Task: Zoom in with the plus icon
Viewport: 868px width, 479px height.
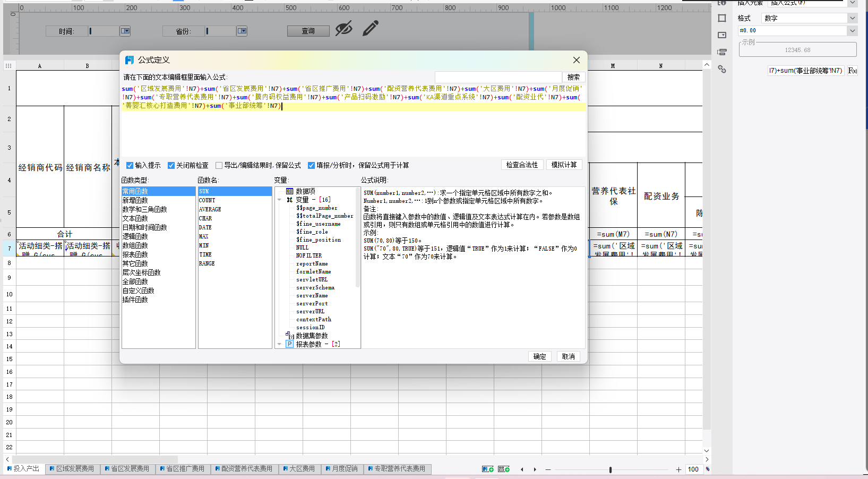Action: 678,469
